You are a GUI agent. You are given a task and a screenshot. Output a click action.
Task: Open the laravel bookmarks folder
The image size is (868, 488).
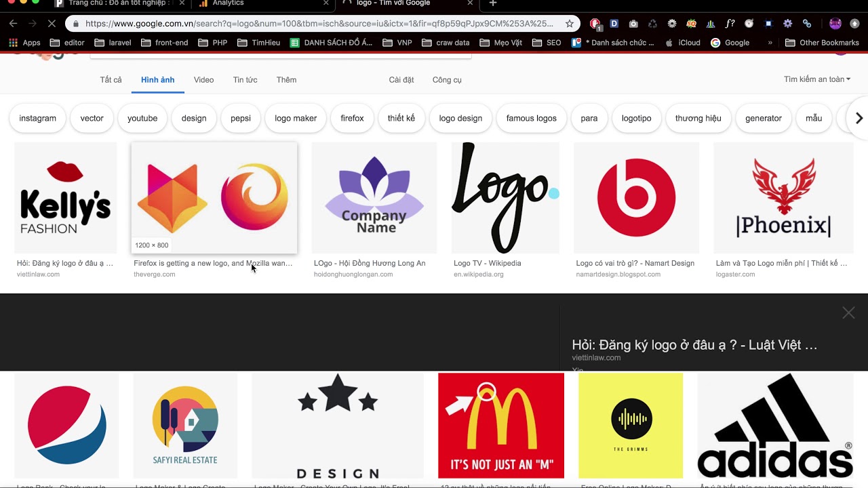[x=113, y=43]
